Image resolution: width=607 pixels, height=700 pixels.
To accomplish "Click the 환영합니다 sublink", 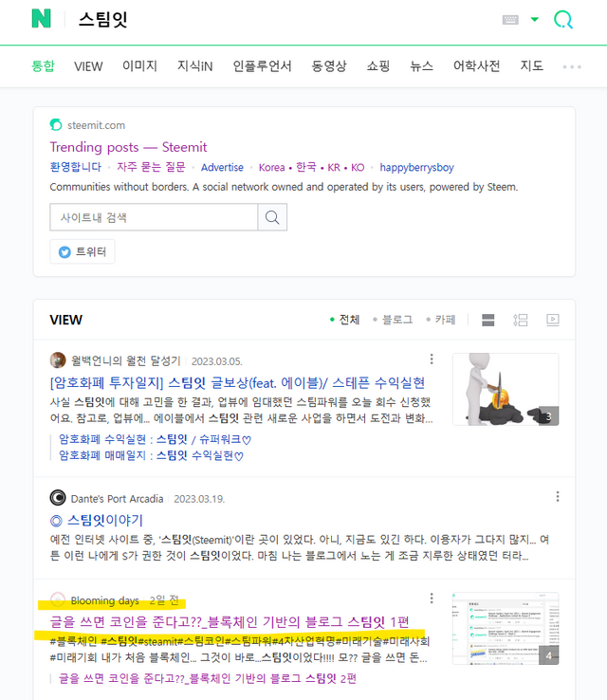I will (x=76, y=167).
